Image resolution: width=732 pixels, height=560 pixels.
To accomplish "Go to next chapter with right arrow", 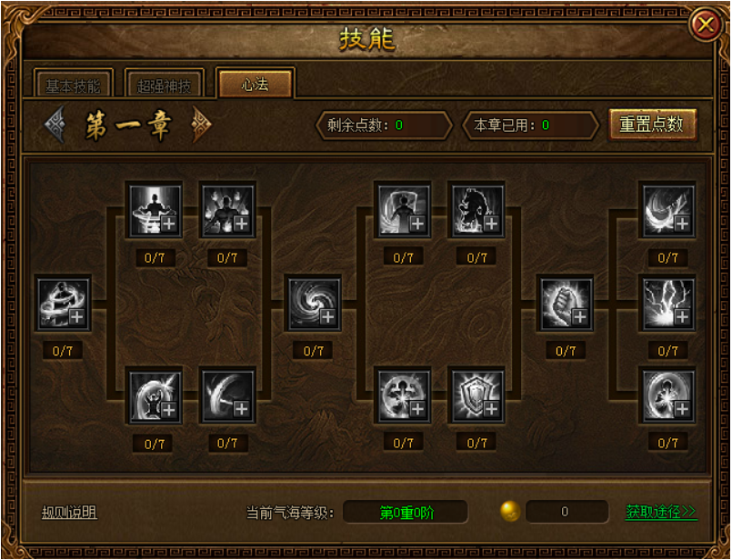I will [202, 125].
